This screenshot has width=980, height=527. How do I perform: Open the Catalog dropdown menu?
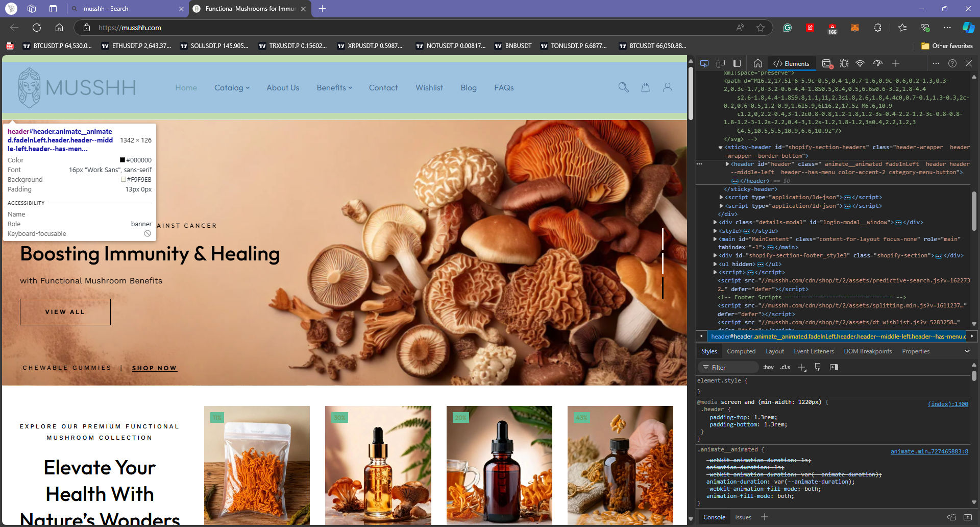click(232, 88)
